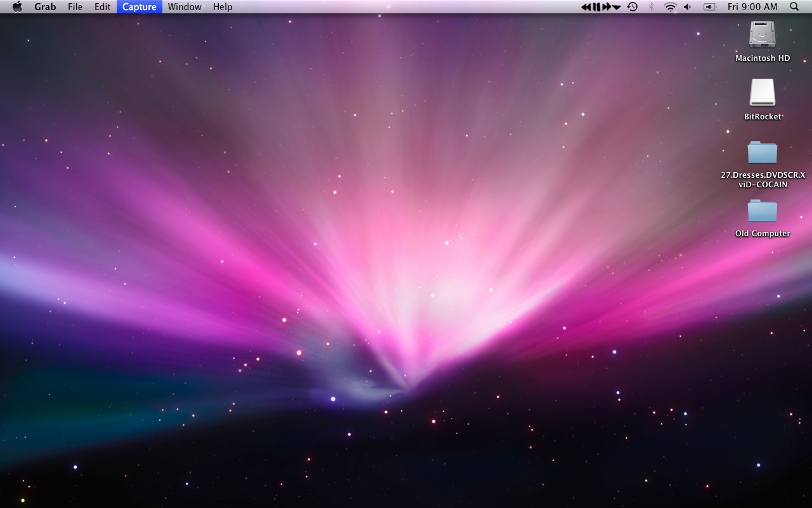This screenshot has width=812, height=508.
Task: Pause playback using the iTunes pause control
Action: (597, 7)
